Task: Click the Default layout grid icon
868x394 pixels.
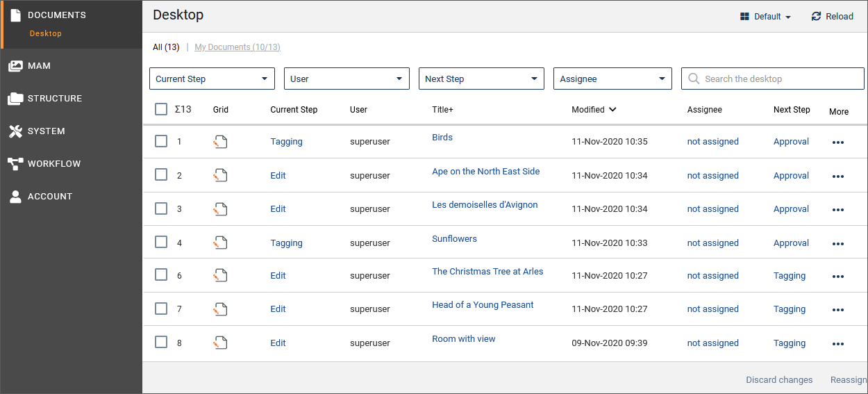Action: click(x=745, y=17)
